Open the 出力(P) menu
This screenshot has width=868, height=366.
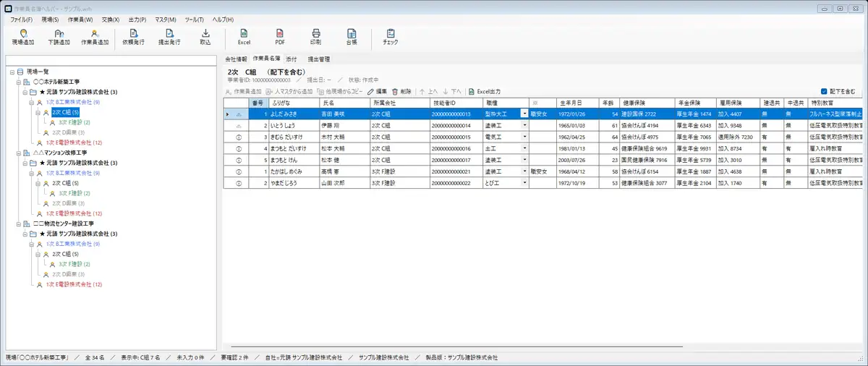coord(136,19)
